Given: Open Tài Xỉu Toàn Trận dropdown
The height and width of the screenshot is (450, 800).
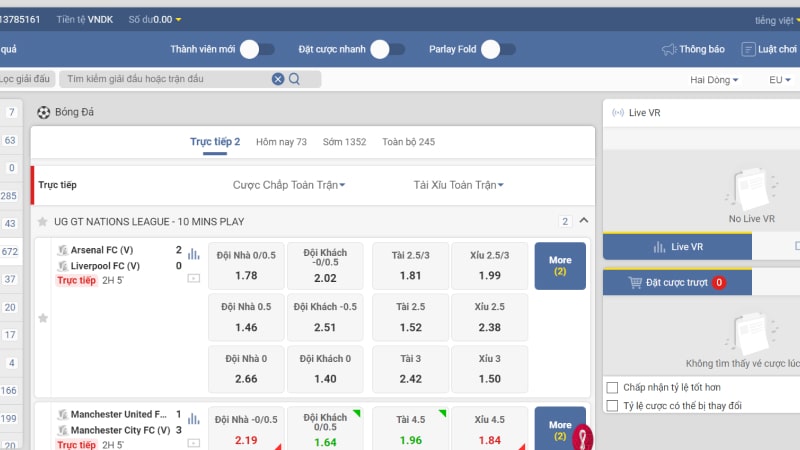Looking at the screenshot, I should (458, 185).
